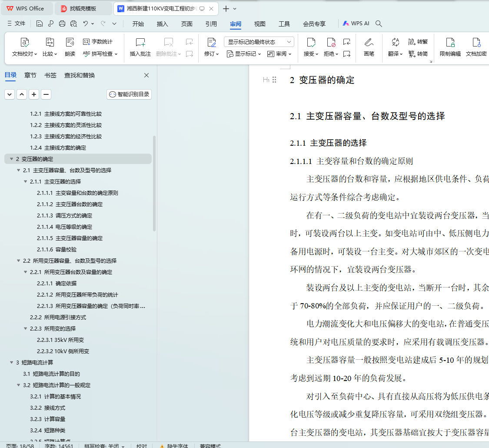This screenshot has width=489, height=448.
Task: Jump to 2.2.1.1 确定依据 heading
Action: 57,283
